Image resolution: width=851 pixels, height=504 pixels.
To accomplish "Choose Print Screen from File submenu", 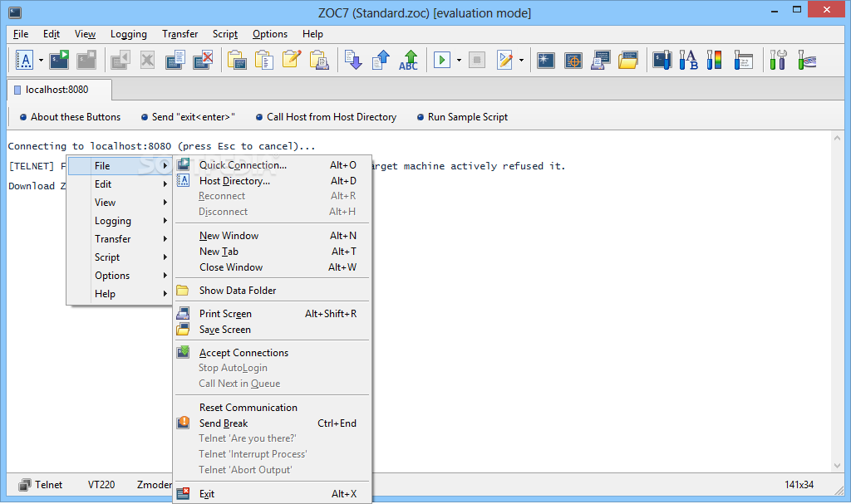I will point(273,314).
